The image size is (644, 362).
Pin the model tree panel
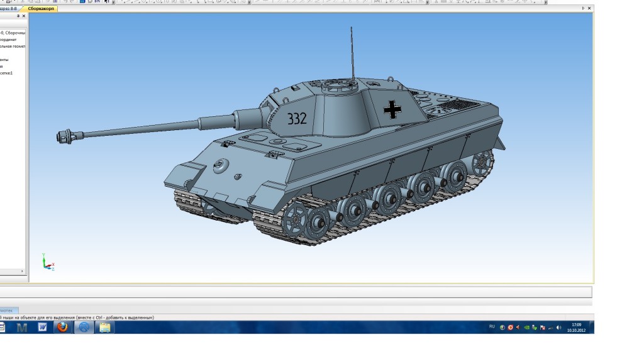click(x=18, y=16)
